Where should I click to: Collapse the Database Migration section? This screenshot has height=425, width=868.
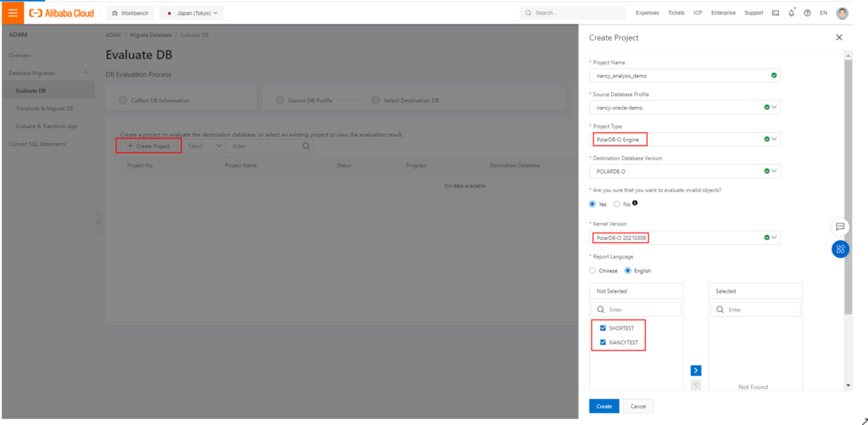tap(85, 73)
